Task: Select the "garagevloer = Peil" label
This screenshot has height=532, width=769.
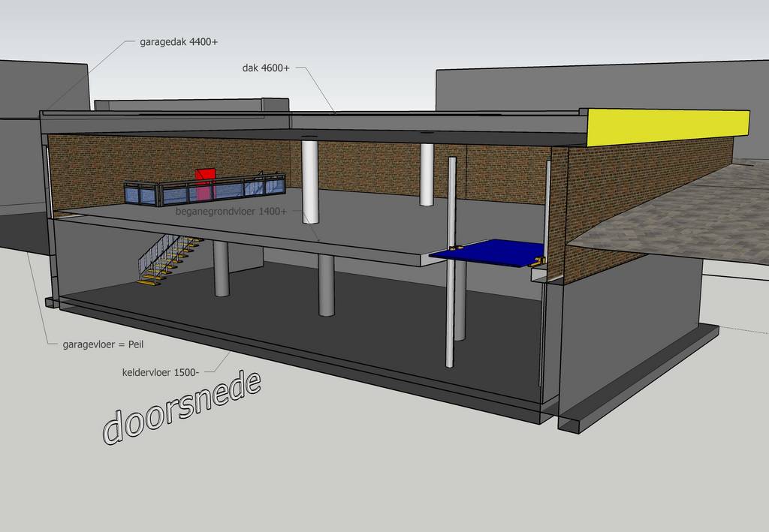Action: coord(103,344)
